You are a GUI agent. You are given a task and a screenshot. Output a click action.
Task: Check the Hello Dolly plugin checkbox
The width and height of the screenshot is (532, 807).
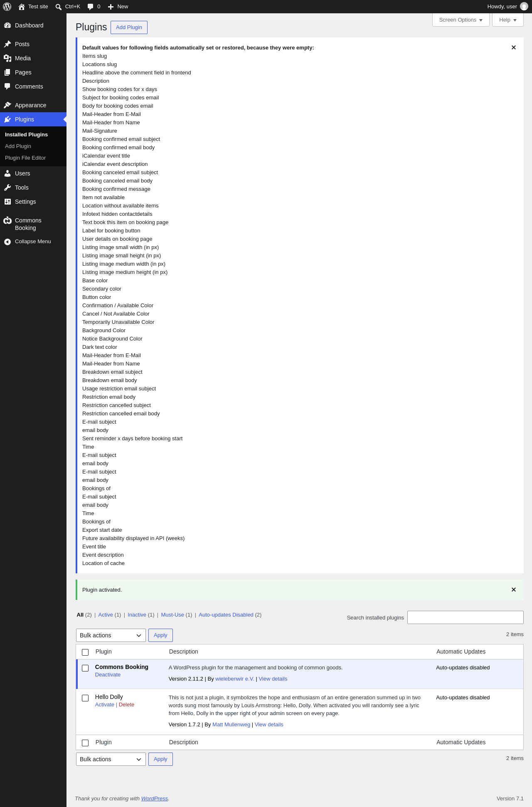click(x=85, y=698)
